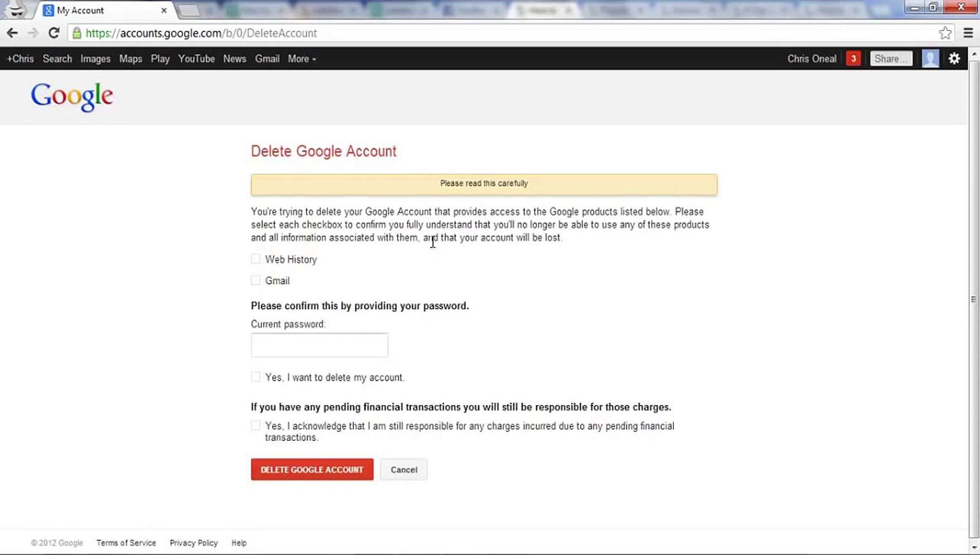Open Play in the Google bar

(x=160, y=59)
